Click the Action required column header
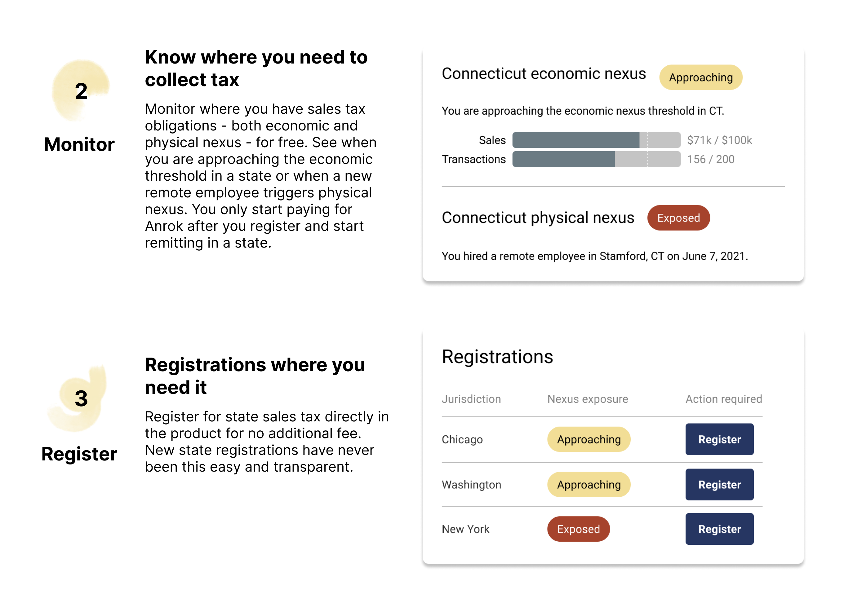844x616 pixels. (723, 399)
